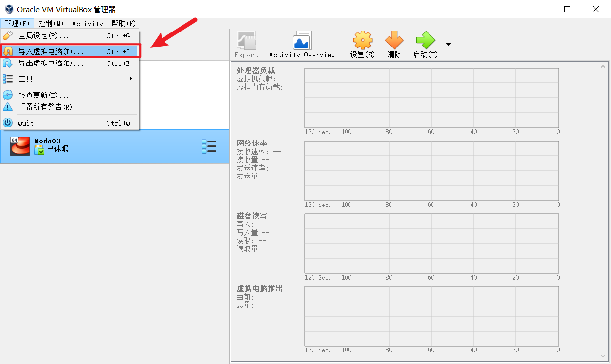This screenshot has height=364, width=611.
Task: Open the 管理(F) menu
Action: point(17,23)
